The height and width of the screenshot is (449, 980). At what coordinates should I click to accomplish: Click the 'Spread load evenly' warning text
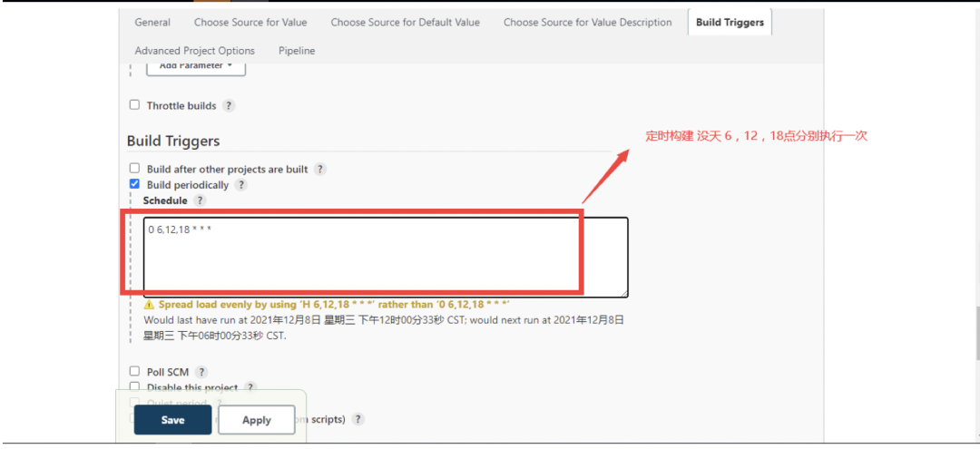click(x=334, y=305)
